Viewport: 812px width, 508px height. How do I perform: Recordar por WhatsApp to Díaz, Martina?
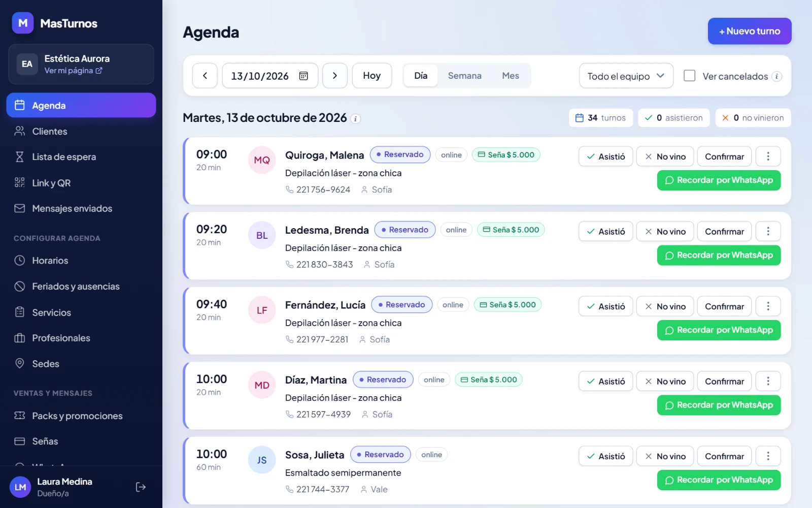point(719,405)
